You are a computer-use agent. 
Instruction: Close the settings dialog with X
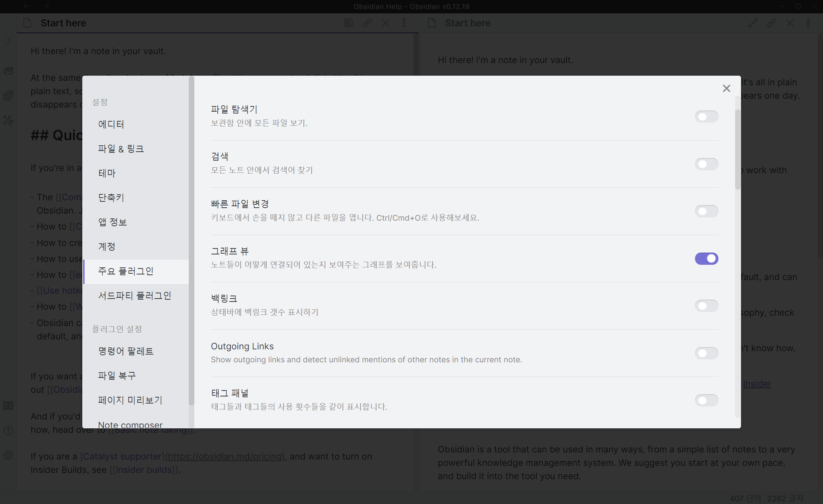pos(726,88)
